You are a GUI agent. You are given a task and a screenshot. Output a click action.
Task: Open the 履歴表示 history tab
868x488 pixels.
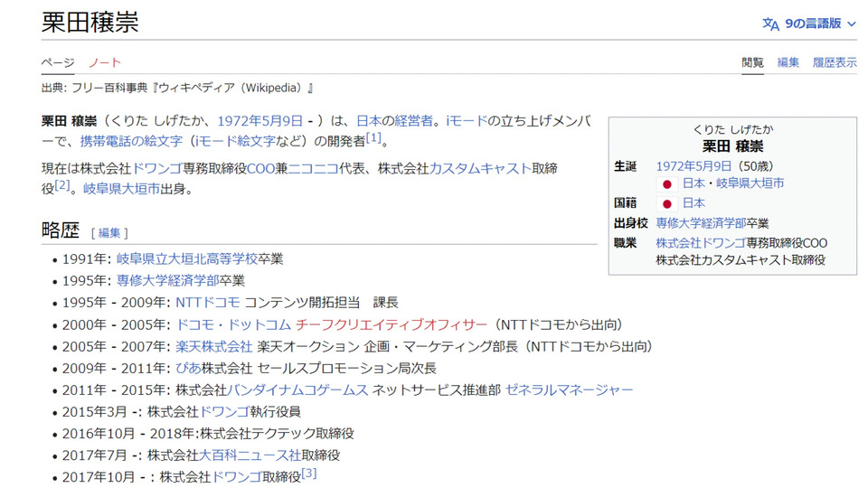[x=835, y=62]
